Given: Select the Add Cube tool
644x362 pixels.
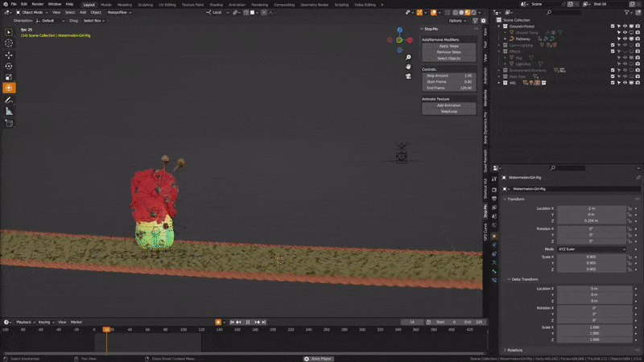Looking at the screenshot, I should click(x=9, y=124).
